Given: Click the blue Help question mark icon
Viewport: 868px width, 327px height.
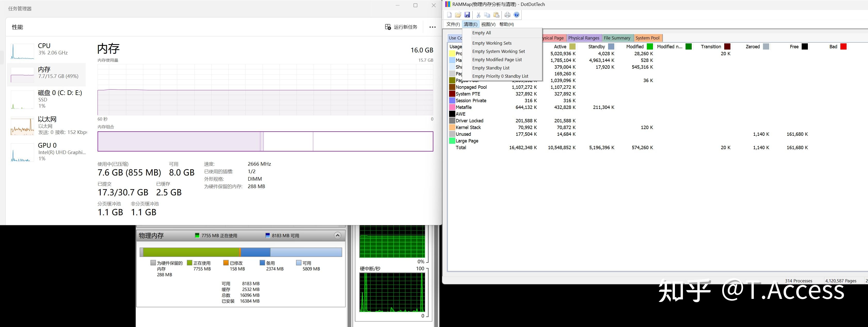Looking at the screenshot, I should [x=516, y=15].
